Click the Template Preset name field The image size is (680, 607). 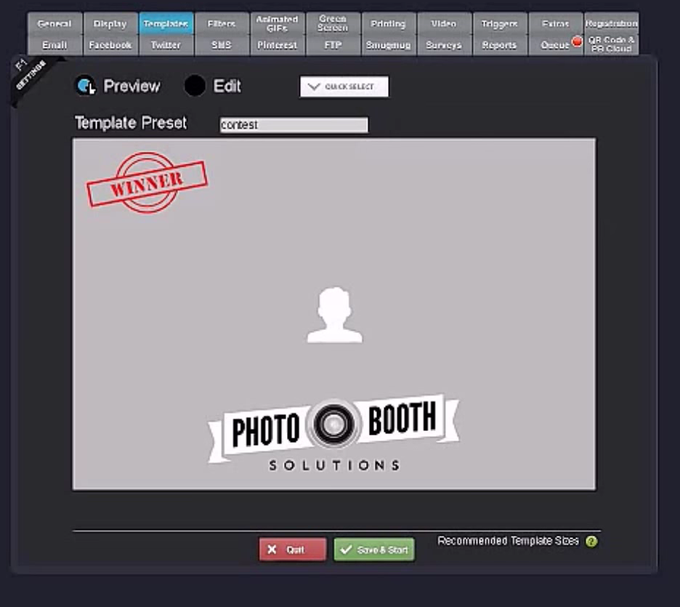coord(294,125)
